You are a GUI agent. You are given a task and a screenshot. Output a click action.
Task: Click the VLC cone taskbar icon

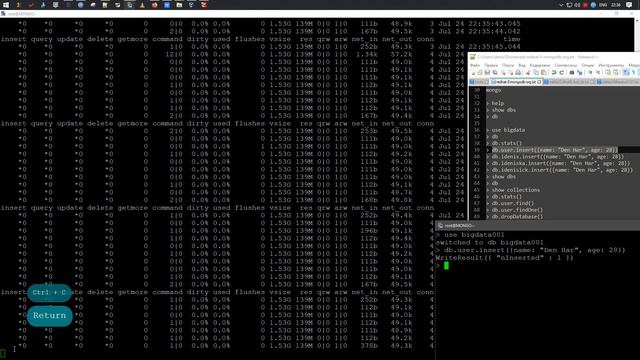142,5
